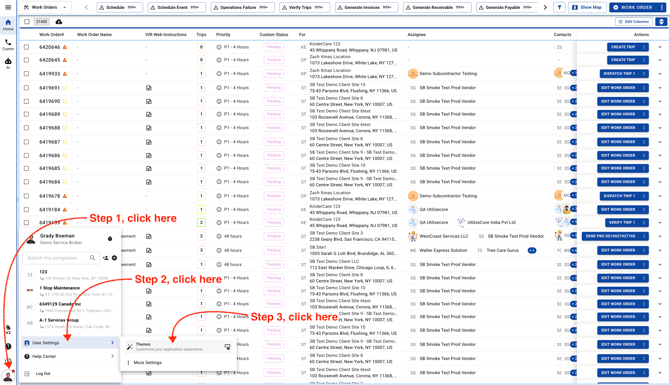The width and height of the screenshot is (670, 385).
Task: Click the cloud download icon above the table
Action: click(59, 22)
